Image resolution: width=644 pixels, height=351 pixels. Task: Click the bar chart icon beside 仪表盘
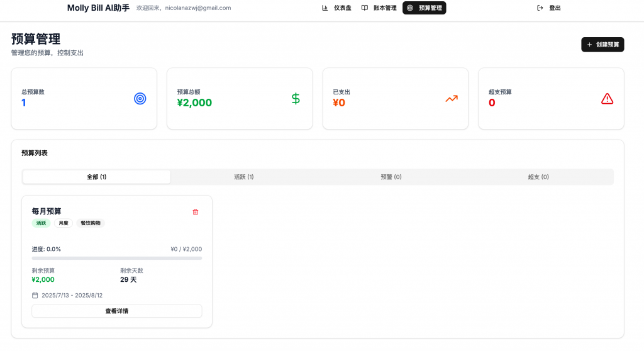325,8
